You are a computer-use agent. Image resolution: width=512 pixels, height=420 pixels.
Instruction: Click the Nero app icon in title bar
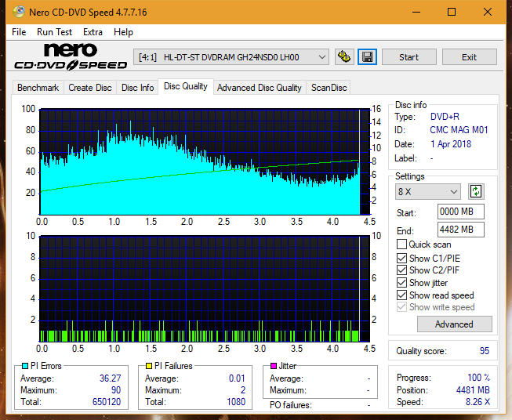coord(19,12)
